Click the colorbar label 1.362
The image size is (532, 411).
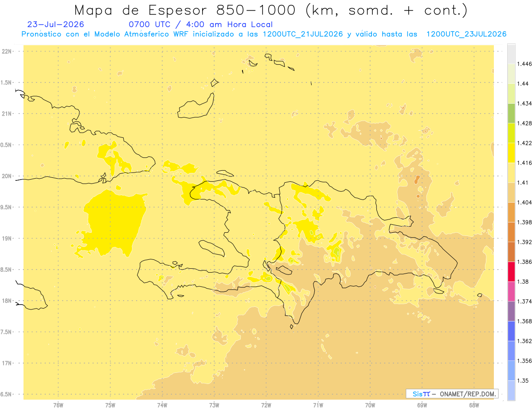[x=524, y=341]
